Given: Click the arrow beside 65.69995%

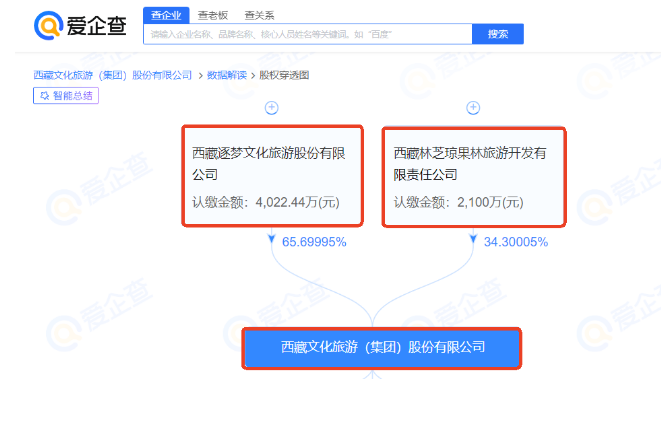Looking at the screenshot, I should click(271, 241).
